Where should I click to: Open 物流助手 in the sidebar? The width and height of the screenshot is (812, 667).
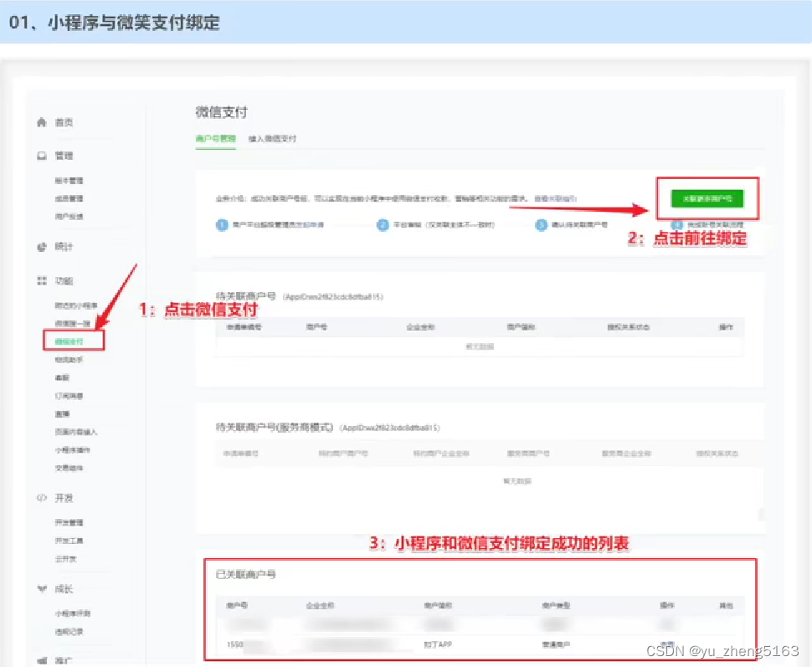69,359
